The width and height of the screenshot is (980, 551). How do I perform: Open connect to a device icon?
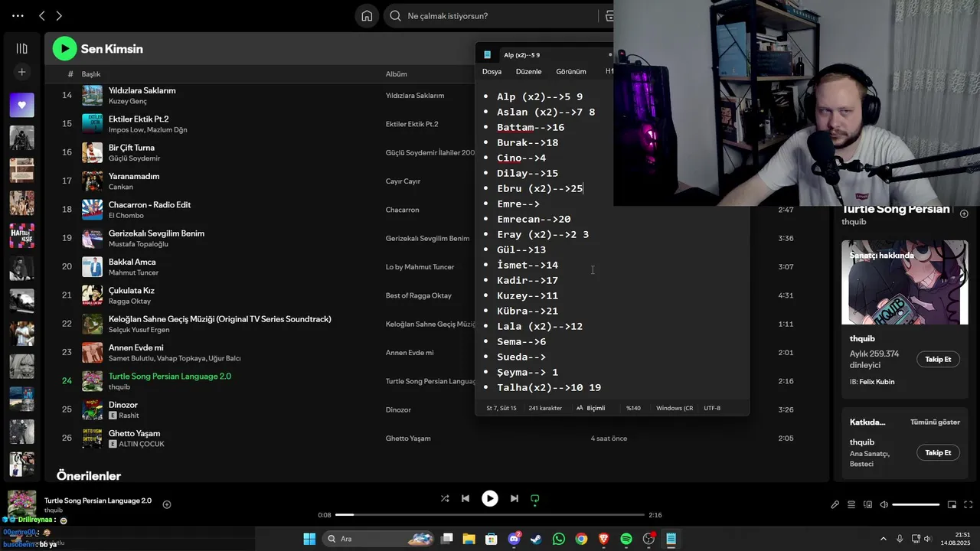(x=867, y=505)
